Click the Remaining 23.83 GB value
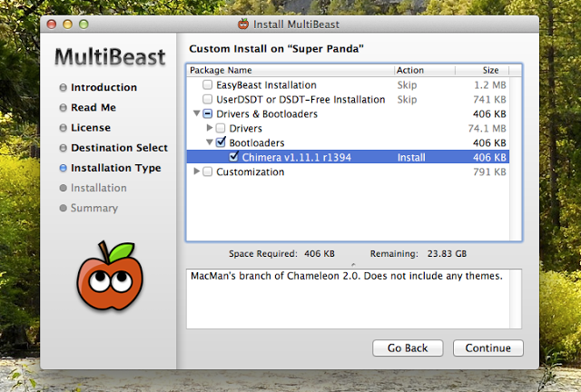This screenshot has width=581, height=392. point(447,254)
